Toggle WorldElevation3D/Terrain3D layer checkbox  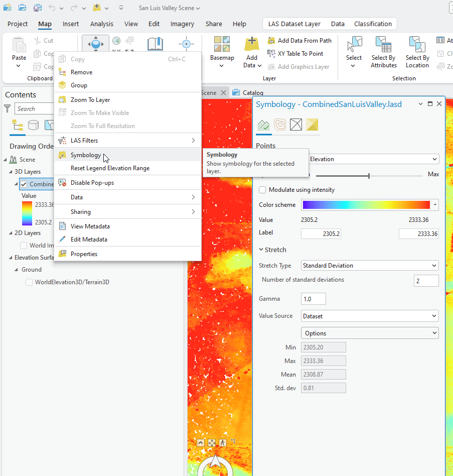coord(30,282)
